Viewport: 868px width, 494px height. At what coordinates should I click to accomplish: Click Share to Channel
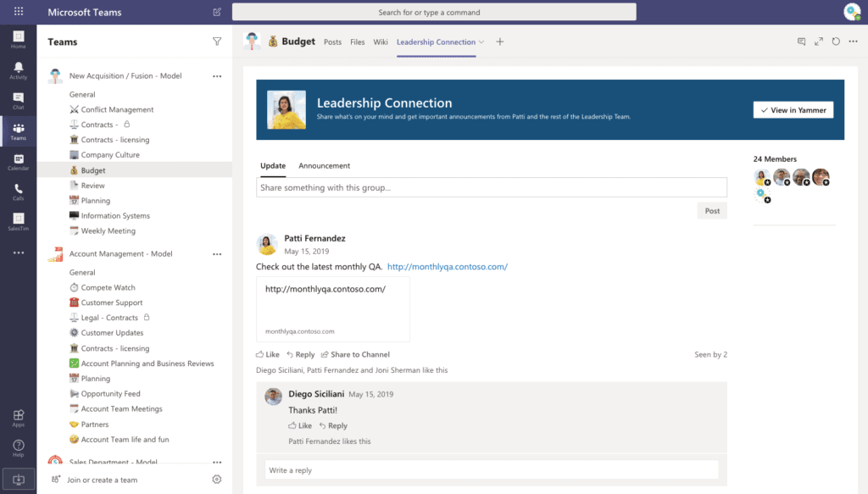(x=355, y=354)
